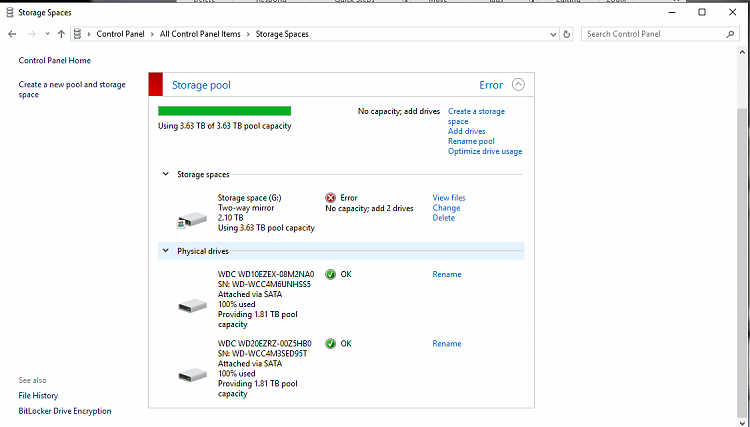Screen dimensions: 750x427
Task: Open BitLocker Drive Encryption link
Action: pos(65,411)
